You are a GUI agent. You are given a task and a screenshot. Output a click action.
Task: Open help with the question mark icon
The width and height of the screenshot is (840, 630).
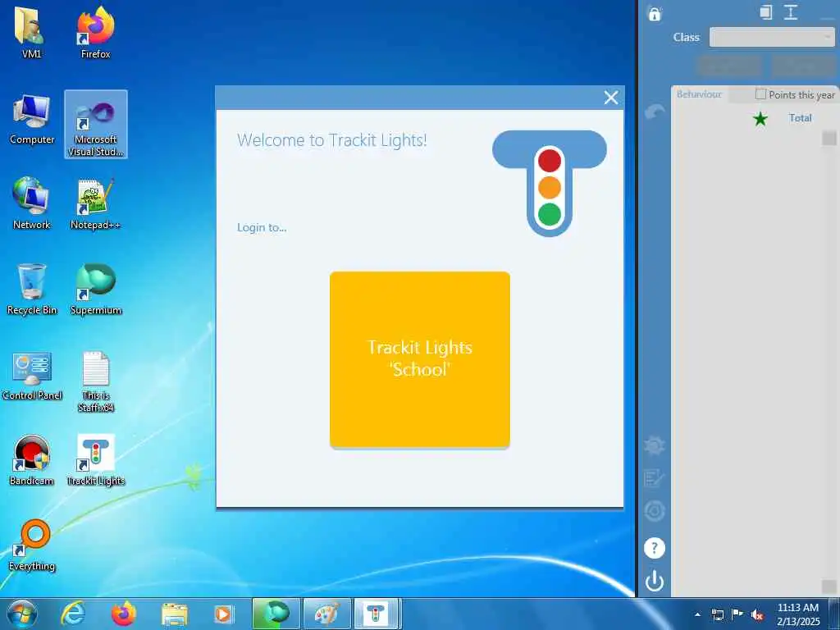(654, 548)
